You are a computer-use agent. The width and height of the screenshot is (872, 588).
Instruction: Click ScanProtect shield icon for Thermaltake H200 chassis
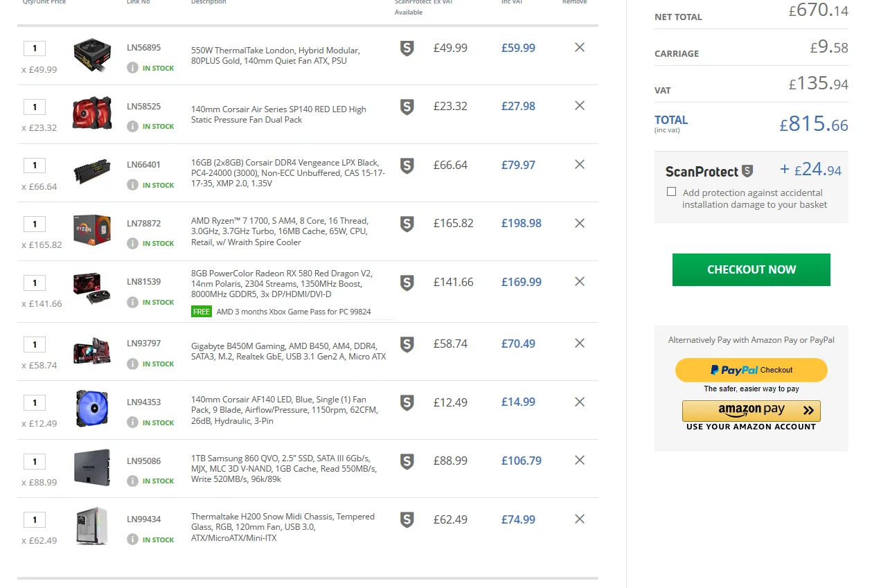pos(407,520)
